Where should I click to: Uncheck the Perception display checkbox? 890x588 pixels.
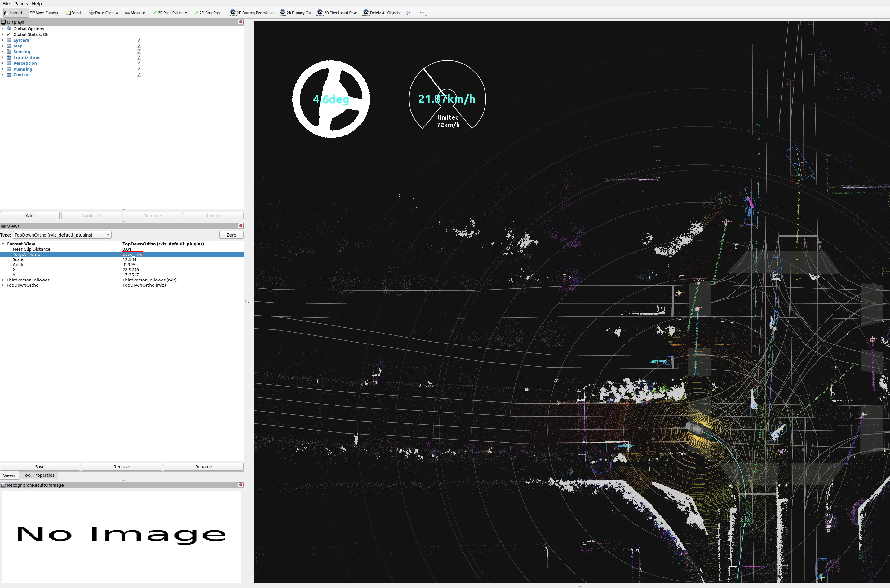coord(139,63)
